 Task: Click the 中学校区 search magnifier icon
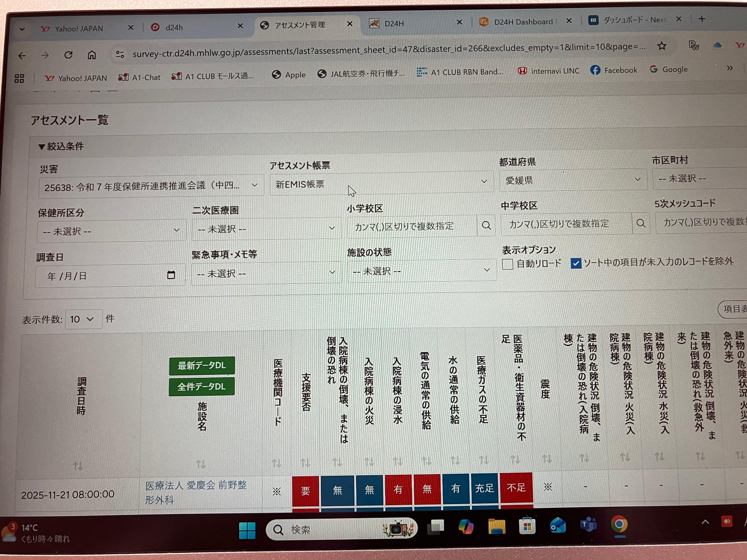point(641,223)
